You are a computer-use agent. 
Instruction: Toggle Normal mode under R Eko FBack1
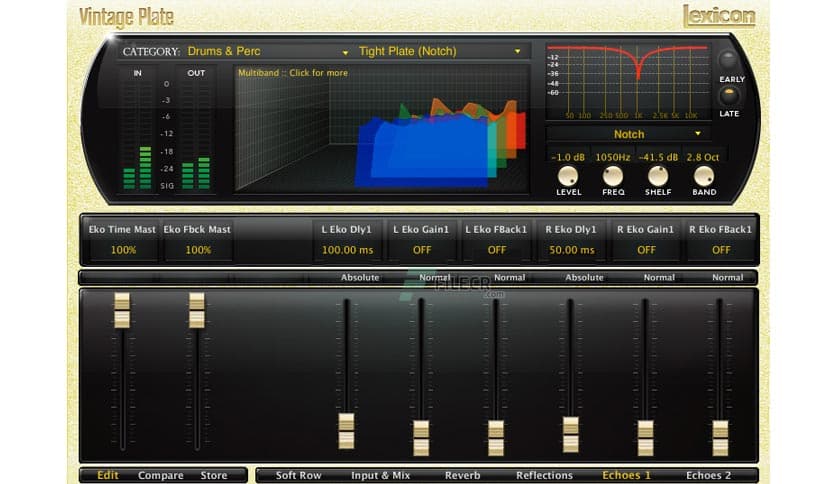728,277
